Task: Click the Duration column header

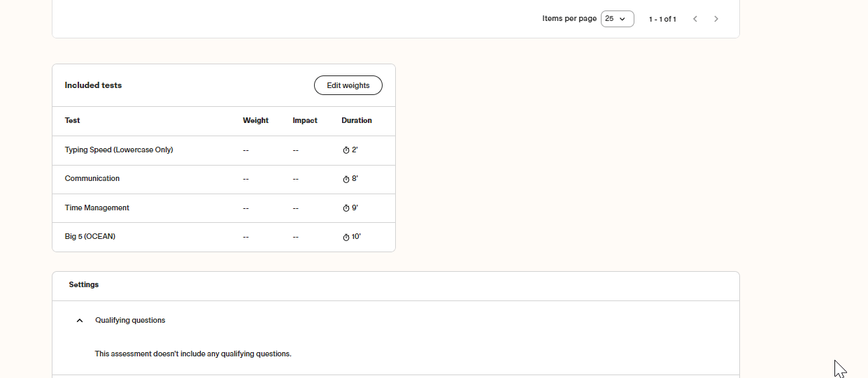Action: click(357, 121)
